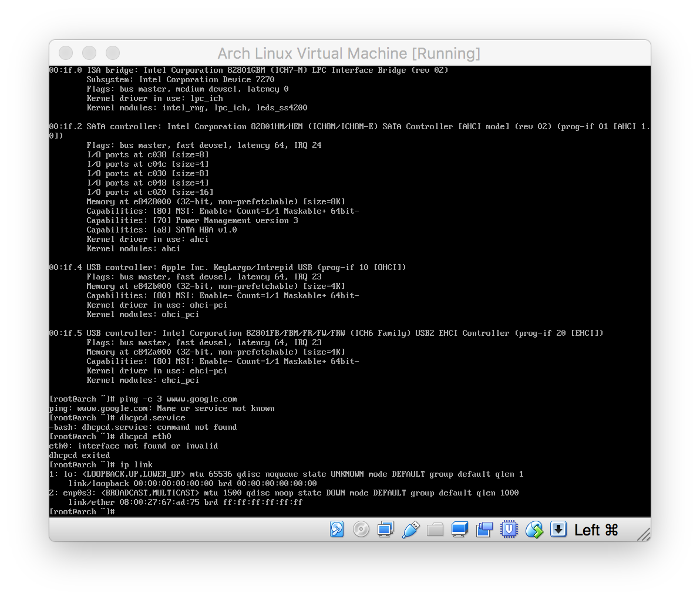Open the hard disk activity indicator

[x=336, y=530]
